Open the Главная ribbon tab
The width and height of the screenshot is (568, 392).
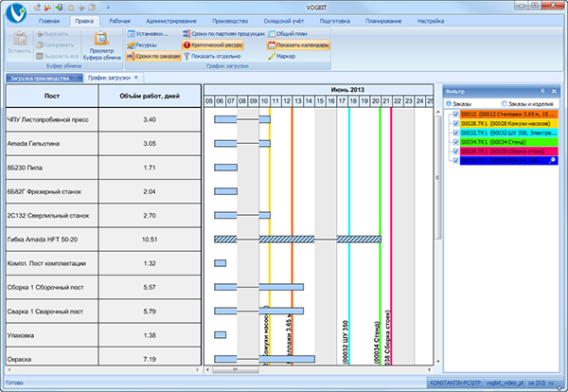(49, 21)
